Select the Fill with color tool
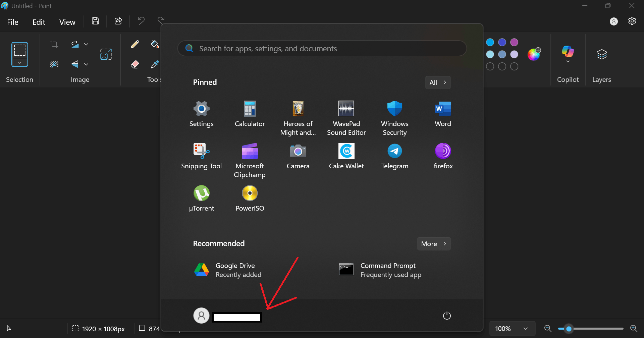The height and width of the screenshot is (338, 644). 155,44
